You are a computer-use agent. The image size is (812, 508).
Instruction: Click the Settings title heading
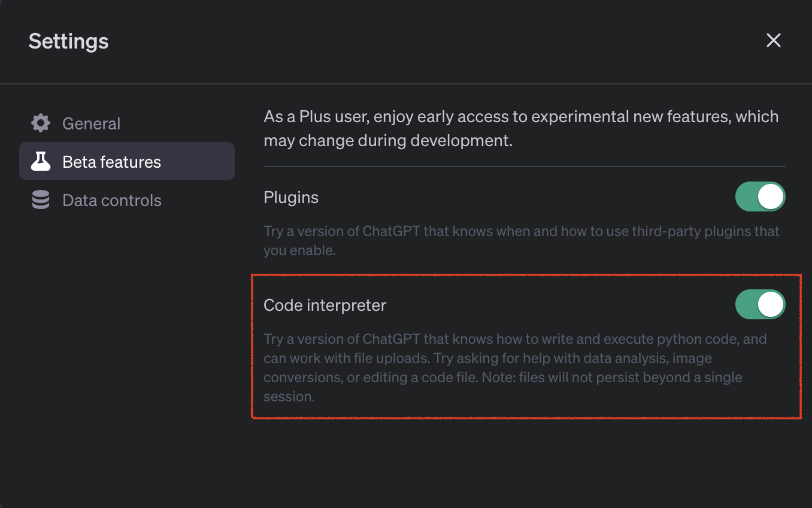coord(68,41)
